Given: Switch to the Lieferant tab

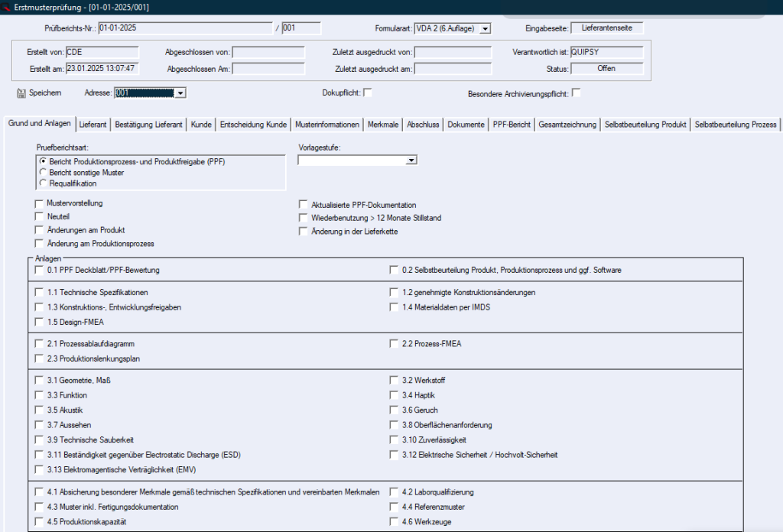Looking at the screenshot, I should 93,125.
